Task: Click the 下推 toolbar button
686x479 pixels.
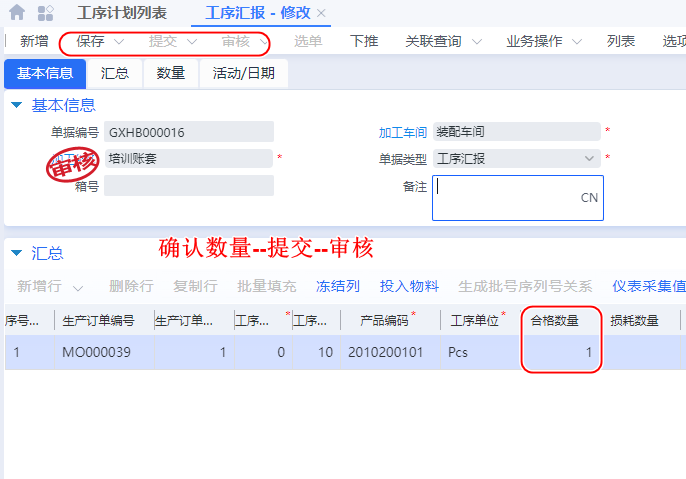Action: coord(364,41)
